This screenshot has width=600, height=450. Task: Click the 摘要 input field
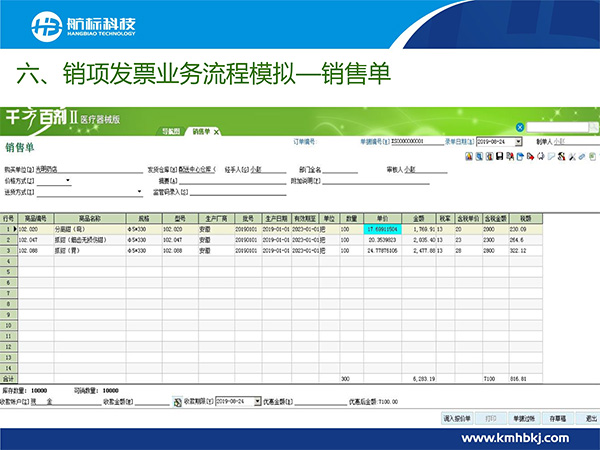[x=232, y=181]
